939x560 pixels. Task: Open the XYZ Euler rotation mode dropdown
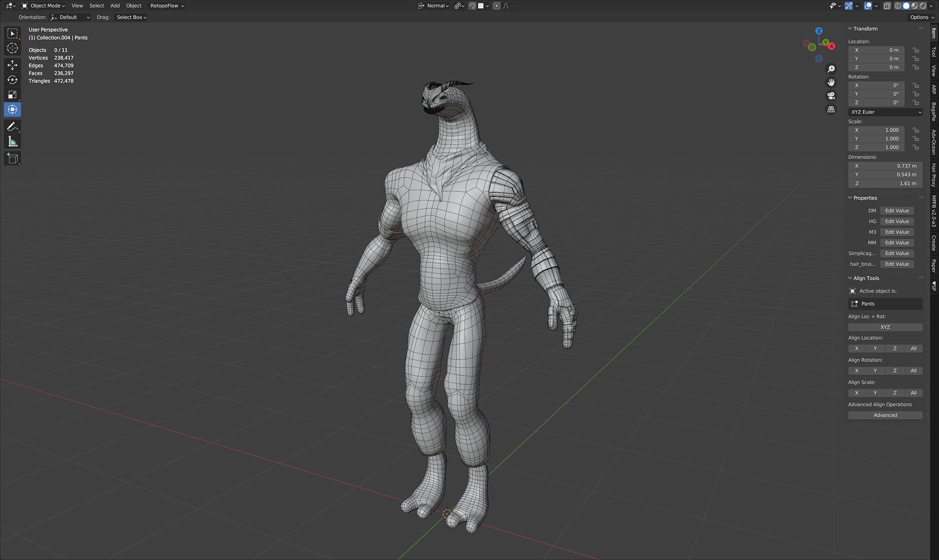[x=885, y=112]
